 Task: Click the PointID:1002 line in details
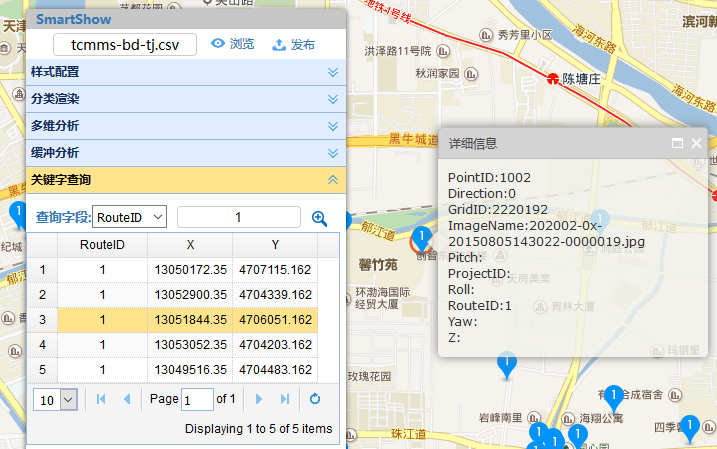(x=489, y=177)
